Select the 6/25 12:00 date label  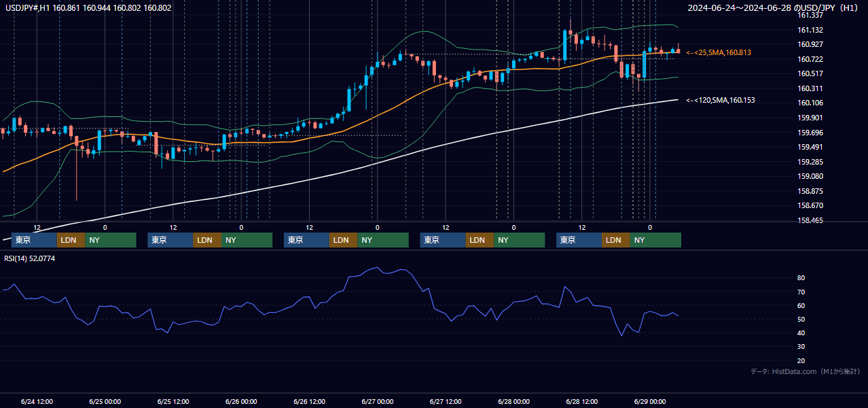tap(173, 401)
